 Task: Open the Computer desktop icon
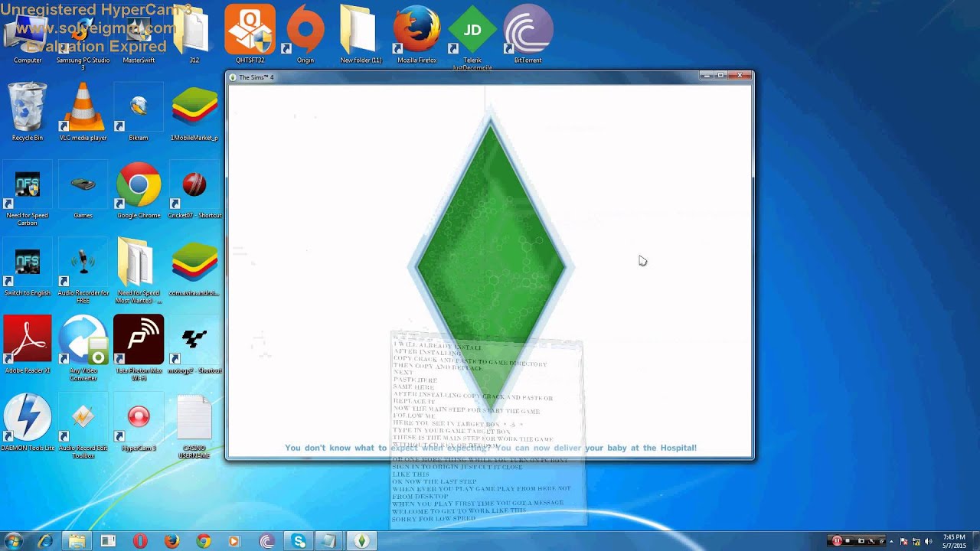[28, 37]
